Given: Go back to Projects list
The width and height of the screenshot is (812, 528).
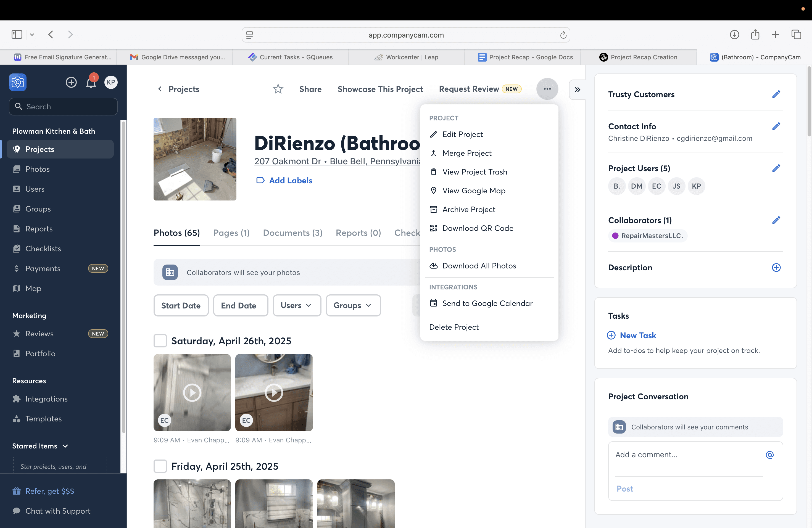Looking at the screenshot, I should pos(178,89).
